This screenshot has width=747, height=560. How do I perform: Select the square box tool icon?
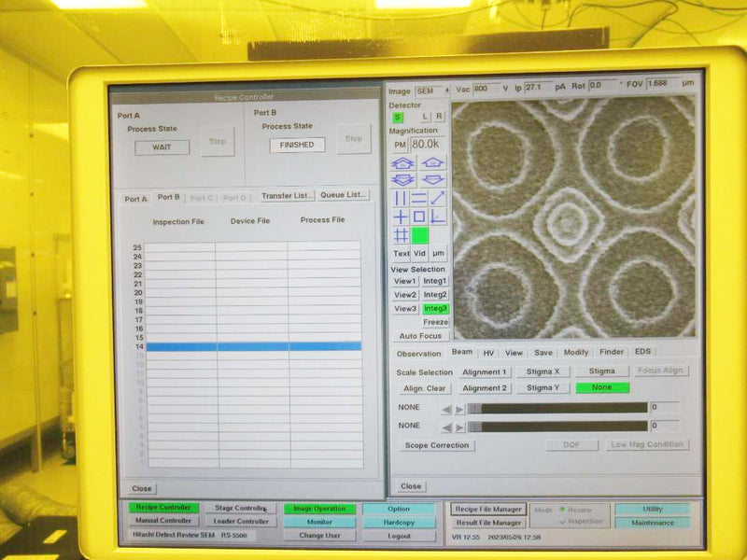[419, 217]
